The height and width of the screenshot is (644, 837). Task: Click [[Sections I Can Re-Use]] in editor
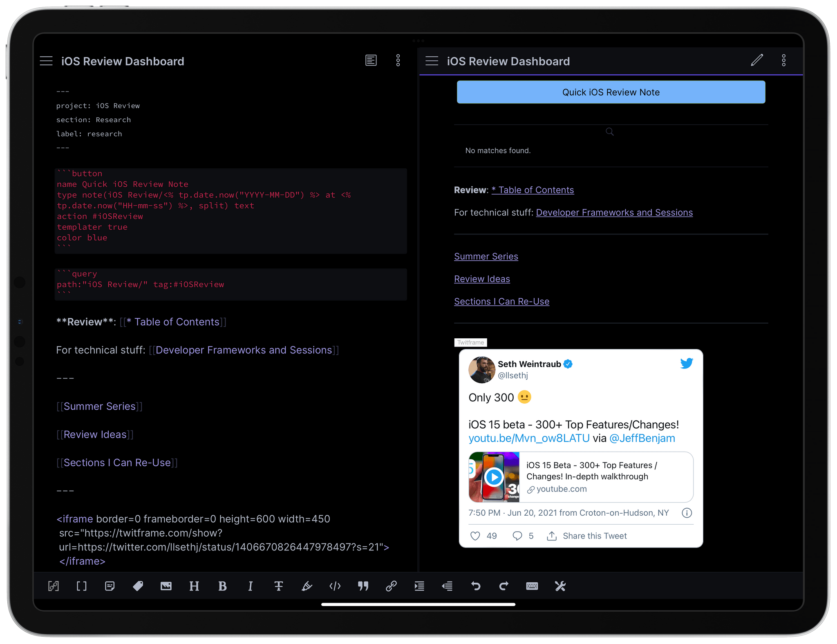(117, 463)
